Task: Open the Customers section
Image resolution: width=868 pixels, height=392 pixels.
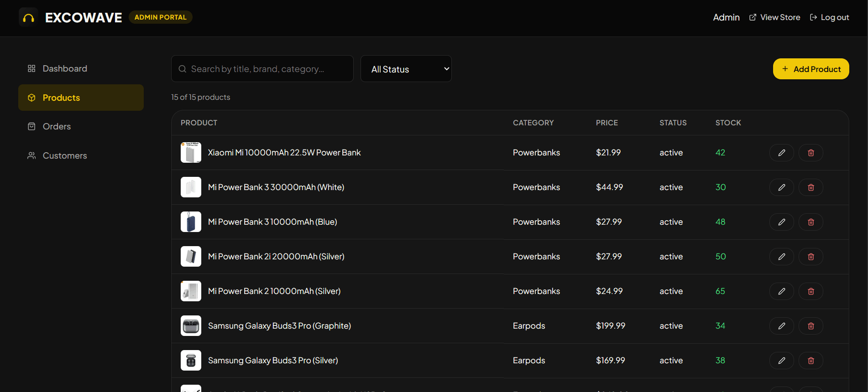Action: tap(81, 155)
